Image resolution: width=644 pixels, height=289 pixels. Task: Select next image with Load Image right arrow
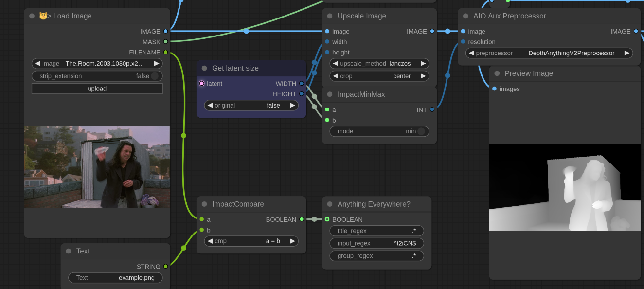pyautogui.click(x=157, y=63)
